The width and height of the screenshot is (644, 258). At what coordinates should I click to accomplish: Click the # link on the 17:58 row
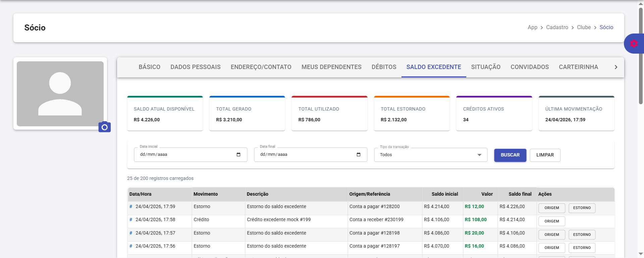click(x=131, y=219)
